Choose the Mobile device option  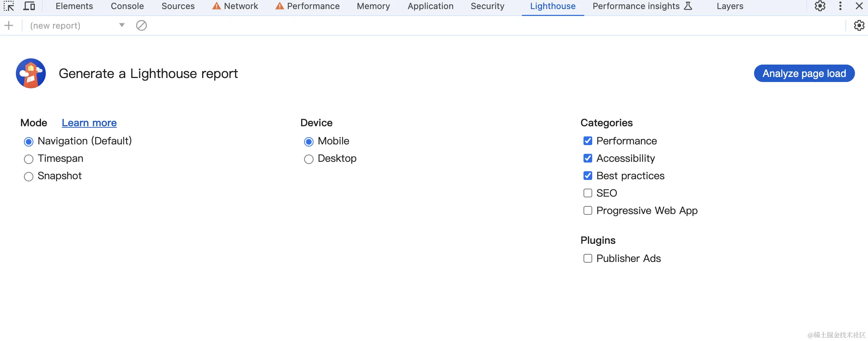pos(309,141)
